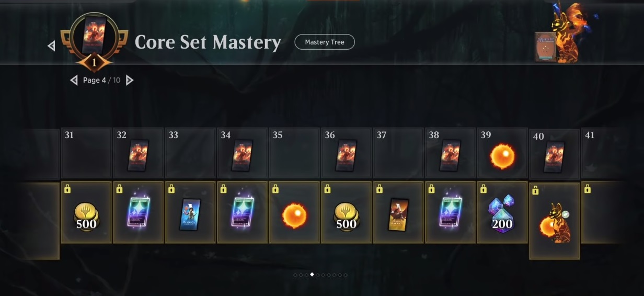Click the back arrow beside mastery emblem
The image size is (644, 296).
coord(51,46)
